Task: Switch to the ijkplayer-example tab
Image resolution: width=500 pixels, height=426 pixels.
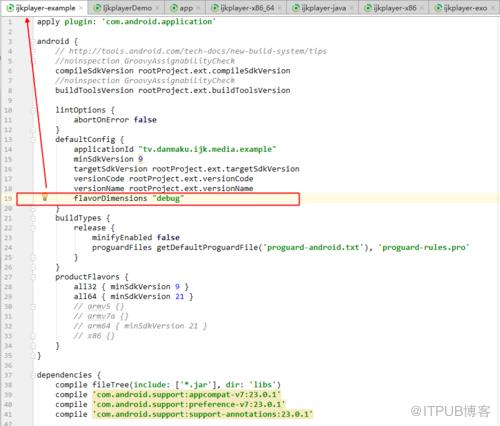Action: [x=45, y=8]
